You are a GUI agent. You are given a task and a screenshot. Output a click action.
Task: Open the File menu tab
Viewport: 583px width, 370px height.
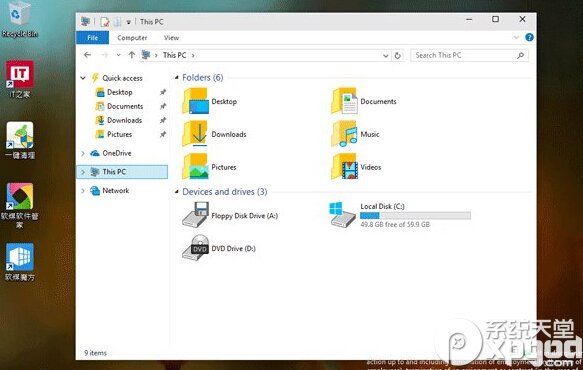click(x=93, y=38)
